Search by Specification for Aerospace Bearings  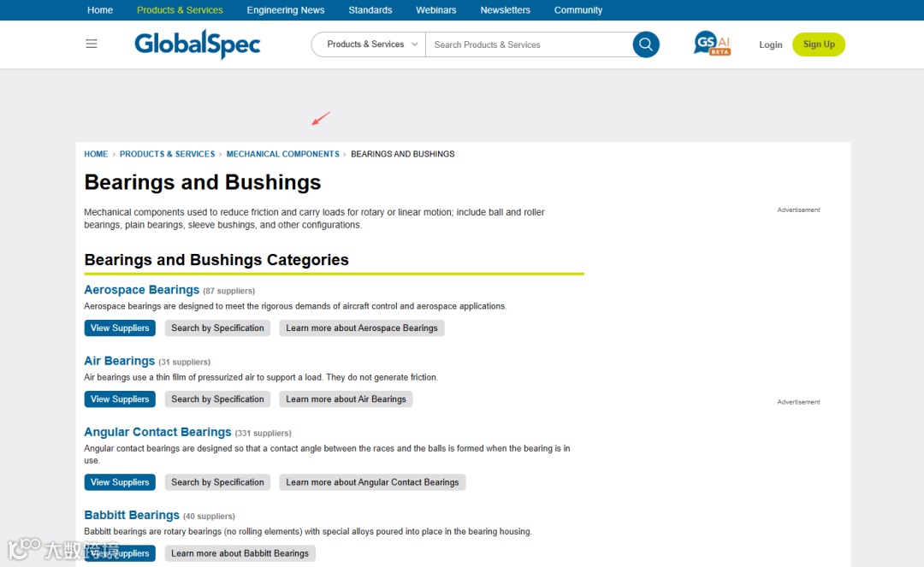217,328
